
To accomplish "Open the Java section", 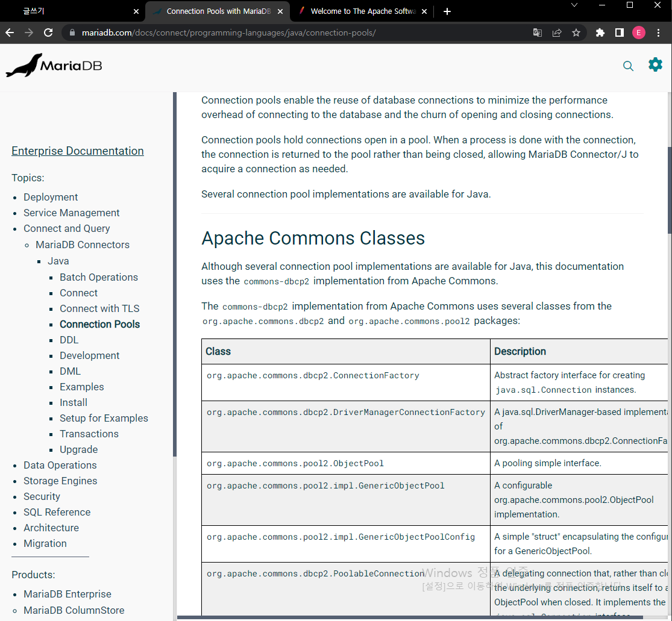I will tap(58, 261).
